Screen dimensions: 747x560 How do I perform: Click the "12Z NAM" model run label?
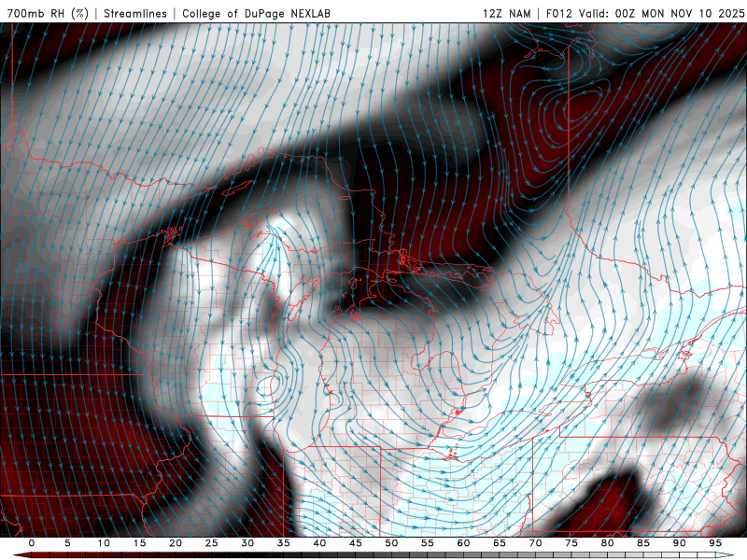click(x=506, y=13)
